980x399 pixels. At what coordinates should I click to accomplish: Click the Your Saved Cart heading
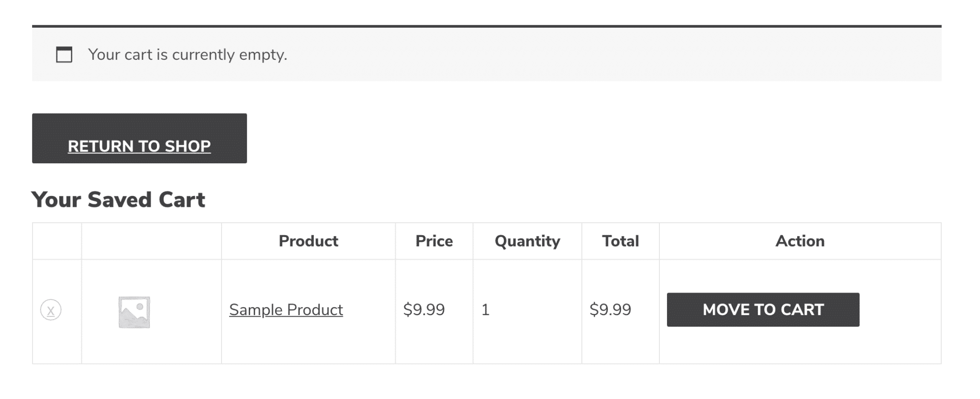tap(118, 200)
